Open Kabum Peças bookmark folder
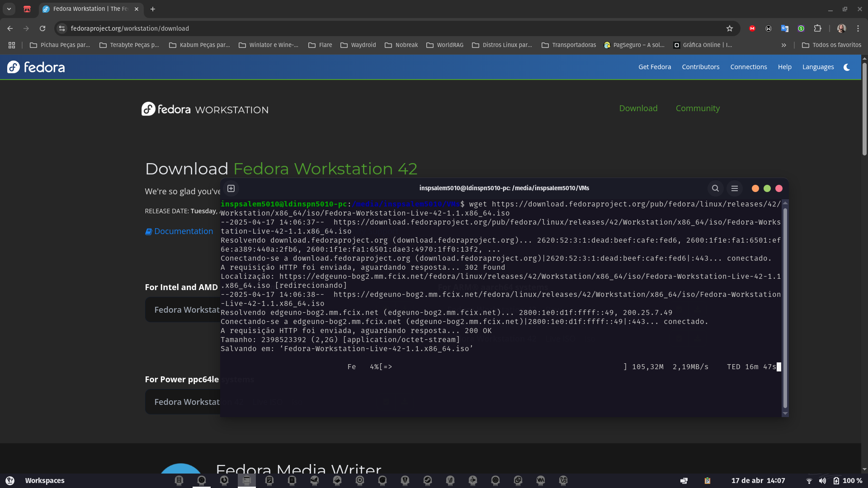868x488 pixels. (x=199, y=45)
